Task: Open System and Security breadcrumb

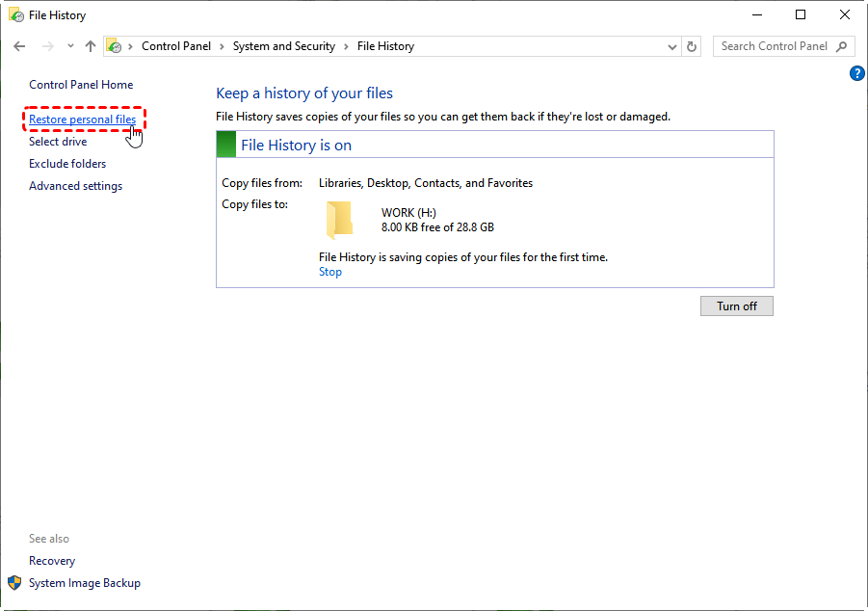Action: pos(284,46)
